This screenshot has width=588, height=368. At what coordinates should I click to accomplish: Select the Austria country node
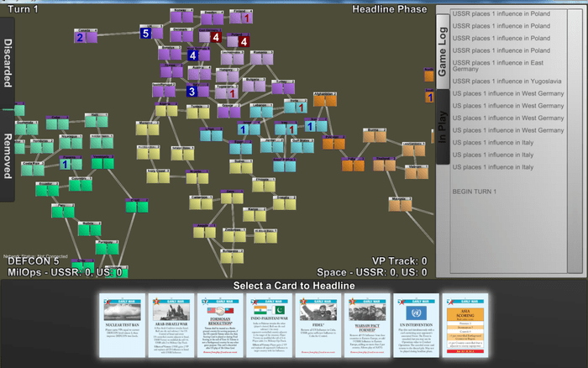(x=199, y=73)
